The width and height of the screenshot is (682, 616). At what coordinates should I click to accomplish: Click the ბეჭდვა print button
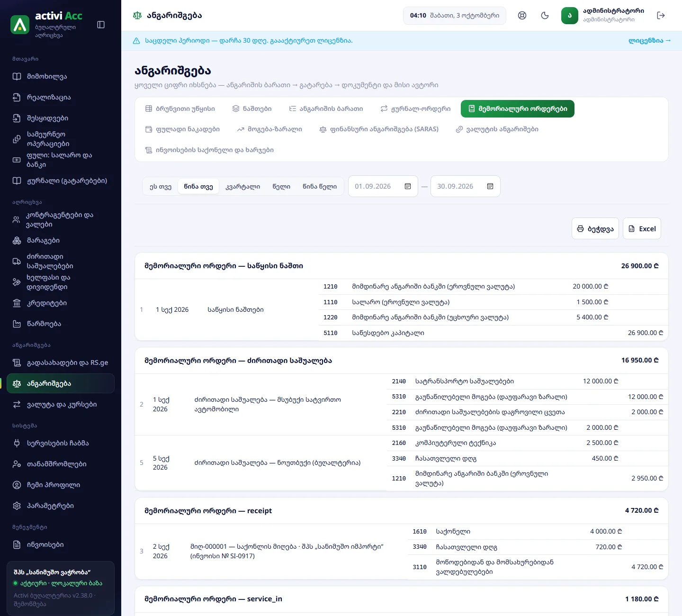pyautogui.click(x=595, y=228)
